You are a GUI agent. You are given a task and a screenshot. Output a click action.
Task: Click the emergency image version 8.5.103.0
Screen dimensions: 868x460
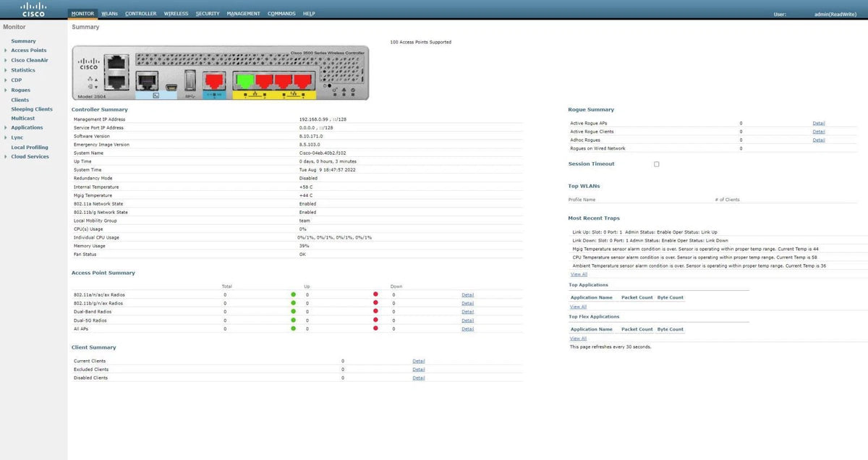point(309,144)
